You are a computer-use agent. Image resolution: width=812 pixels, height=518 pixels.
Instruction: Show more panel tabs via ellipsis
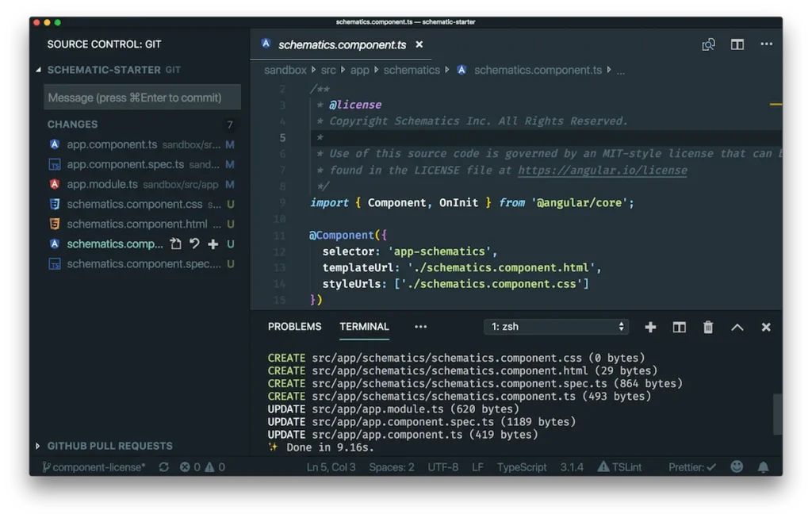click(420, 327)
